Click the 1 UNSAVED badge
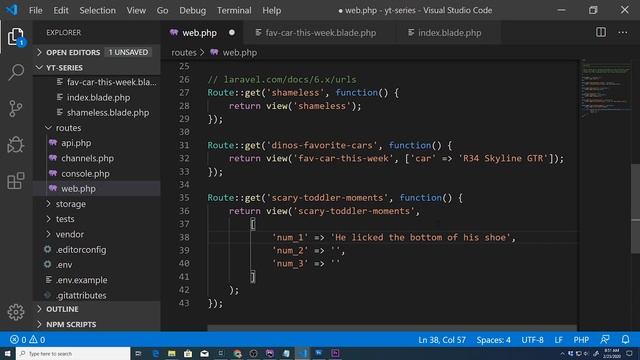640x360 pixels. click(128, 52)
